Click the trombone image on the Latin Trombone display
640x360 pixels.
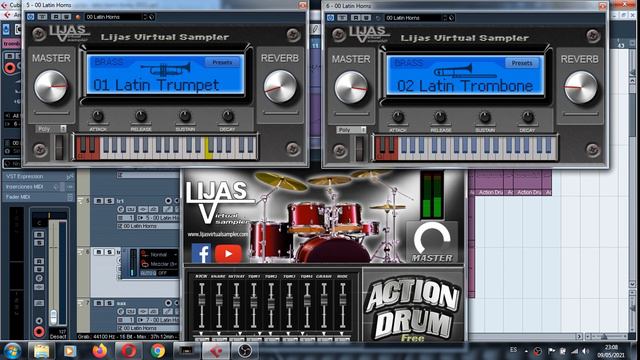click(465, 71)
